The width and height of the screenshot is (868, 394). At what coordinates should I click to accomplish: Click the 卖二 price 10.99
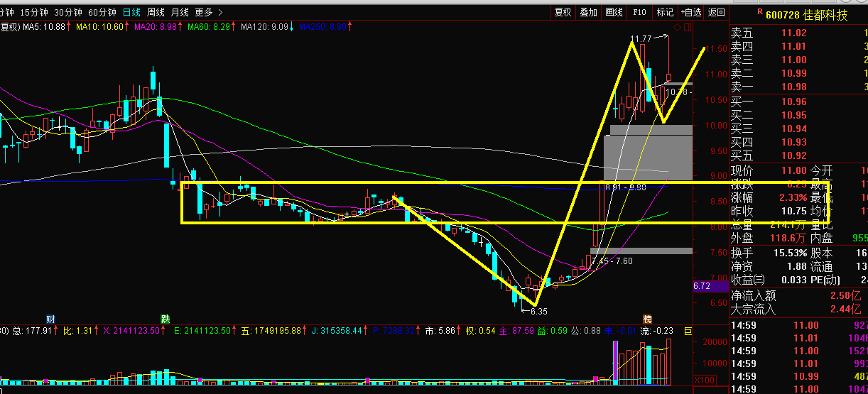coord(794,73)
